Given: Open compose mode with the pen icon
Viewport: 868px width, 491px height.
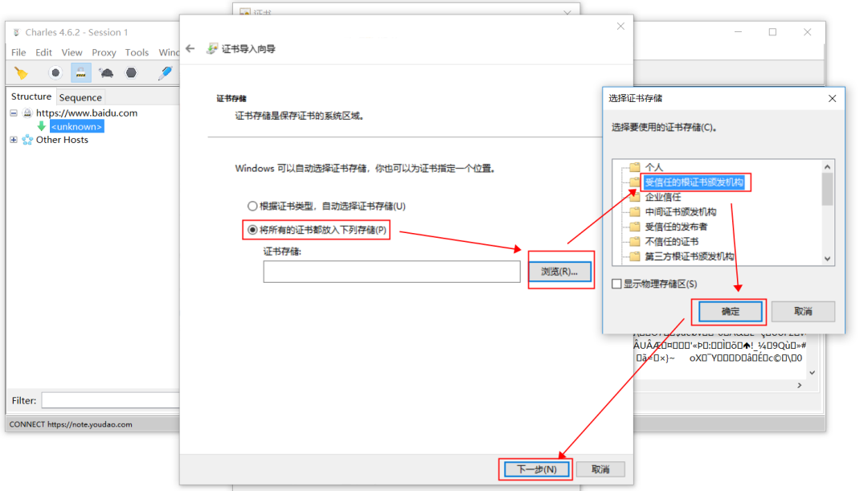Looking at the screenshot, I should (x=165, y=72).
